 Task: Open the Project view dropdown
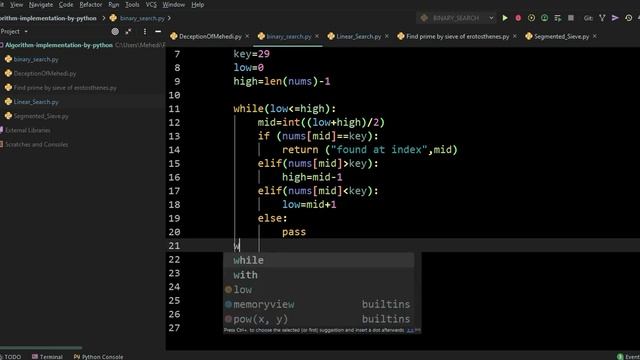(14, 31)
